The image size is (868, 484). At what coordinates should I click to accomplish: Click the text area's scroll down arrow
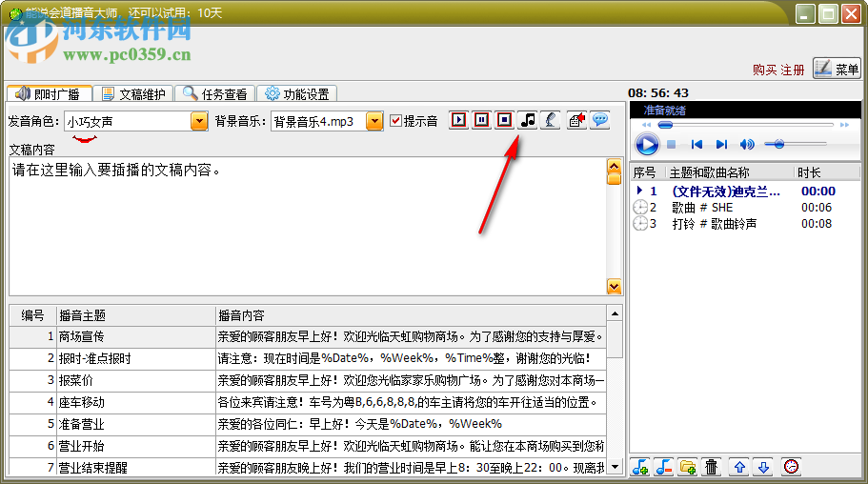coord(614,286)
